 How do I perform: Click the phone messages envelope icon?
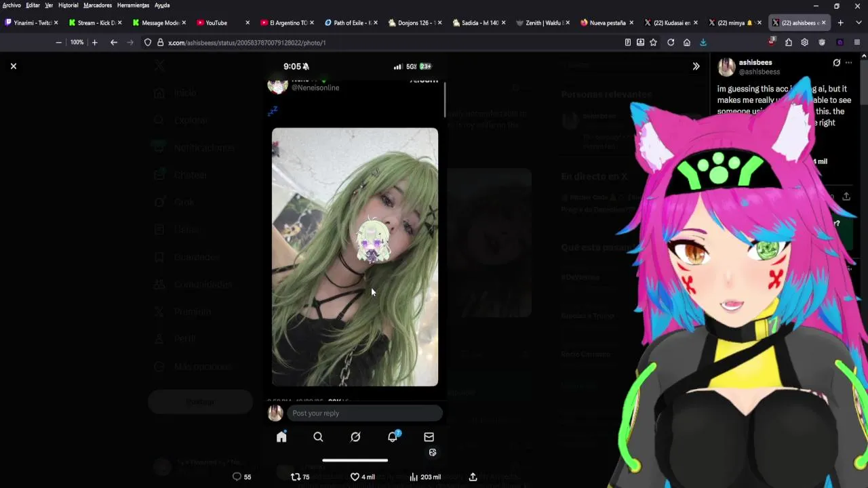[x=429, y=437]
